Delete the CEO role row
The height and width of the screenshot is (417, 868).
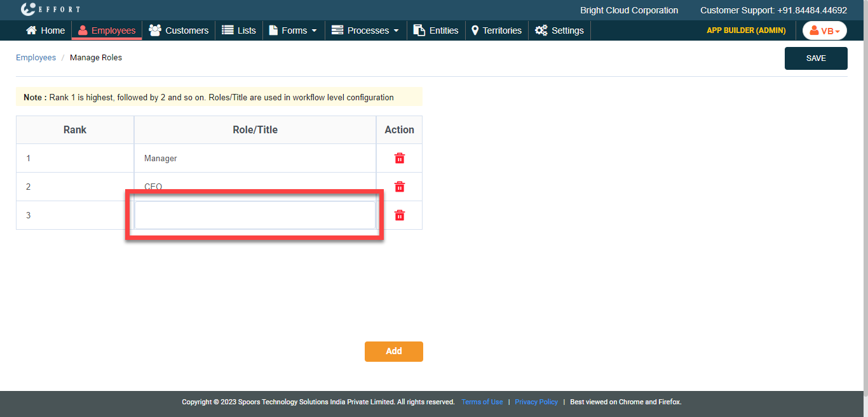coord(399,187)
